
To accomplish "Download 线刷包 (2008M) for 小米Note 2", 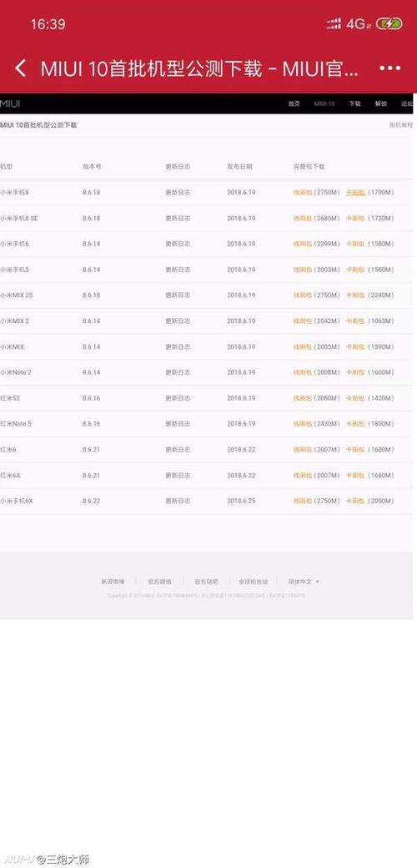I will 302,372.
